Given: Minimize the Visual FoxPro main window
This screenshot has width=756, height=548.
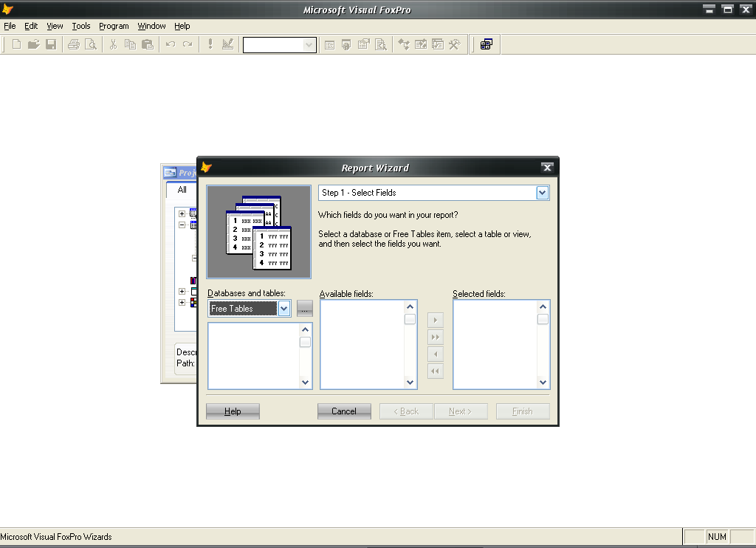Looking at the screenshot, I should pyautogui.click(x=709, y=9).
